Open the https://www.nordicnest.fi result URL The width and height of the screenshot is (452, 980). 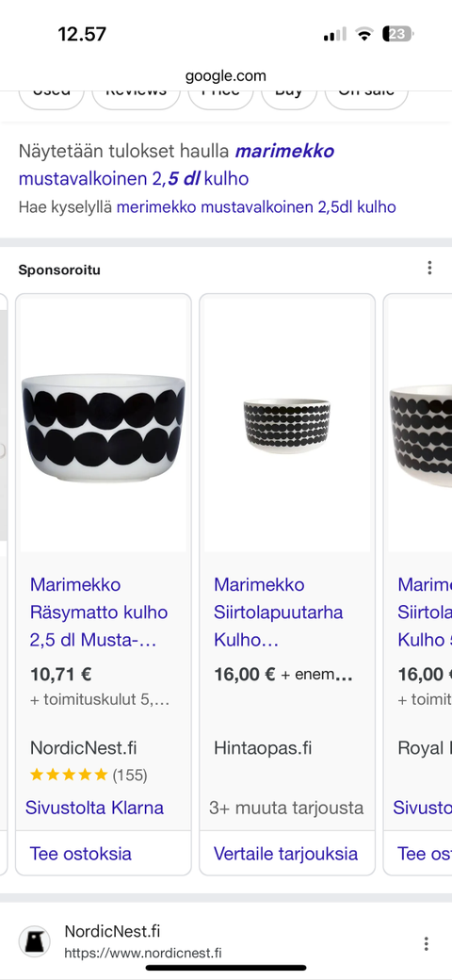click(143, 953)
